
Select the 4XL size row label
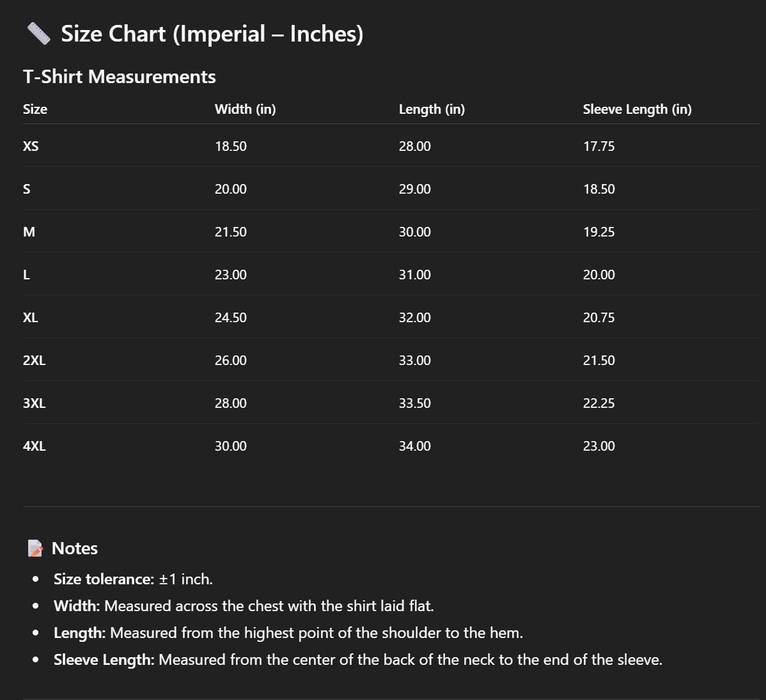(34, 446)
